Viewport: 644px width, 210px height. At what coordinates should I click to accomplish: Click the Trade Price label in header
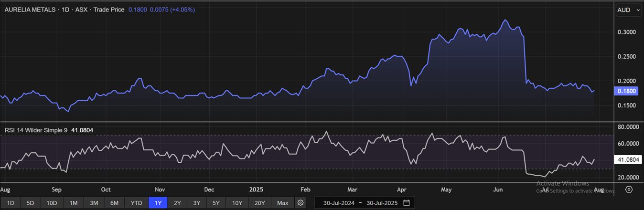pos(108,10)
